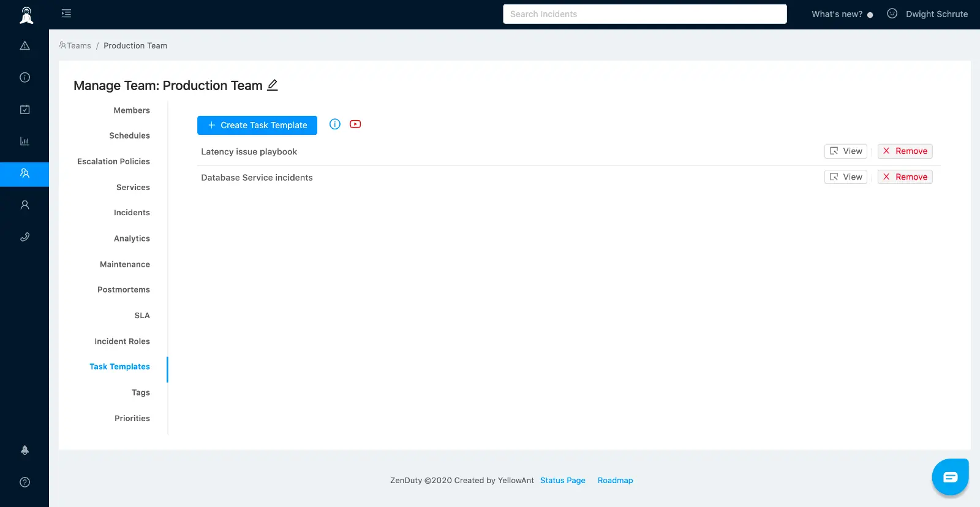Open the Services tab
Screen dimensions: 980x507
click(x=133, y=187)
